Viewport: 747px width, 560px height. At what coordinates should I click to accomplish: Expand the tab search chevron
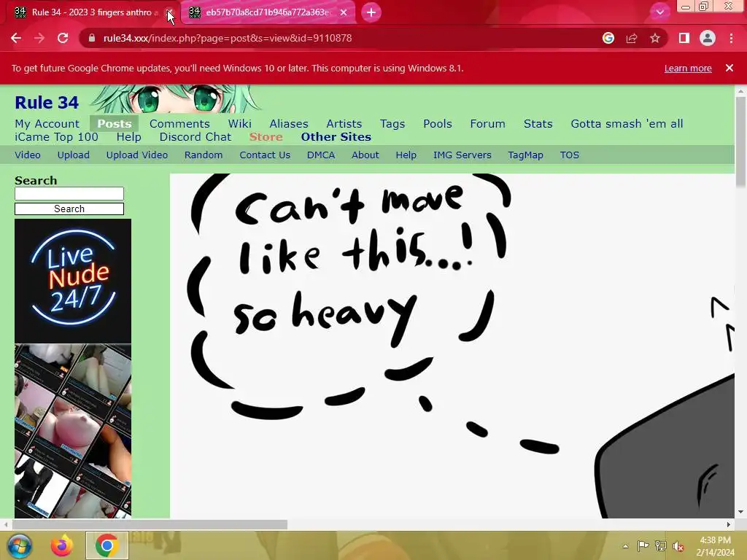click(659, 12)
